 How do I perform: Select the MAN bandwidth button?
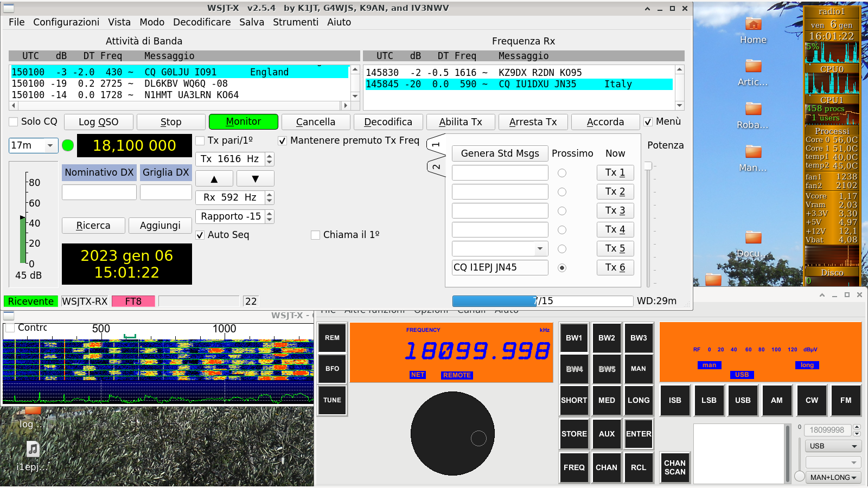(x=639, y=369)
